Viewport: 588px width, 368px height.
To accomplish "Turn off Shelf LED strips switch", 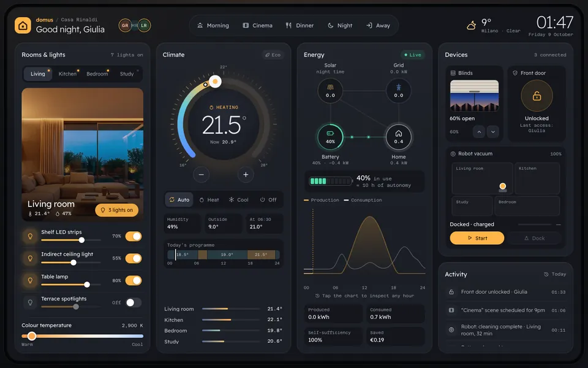I will tap(134, 236).
